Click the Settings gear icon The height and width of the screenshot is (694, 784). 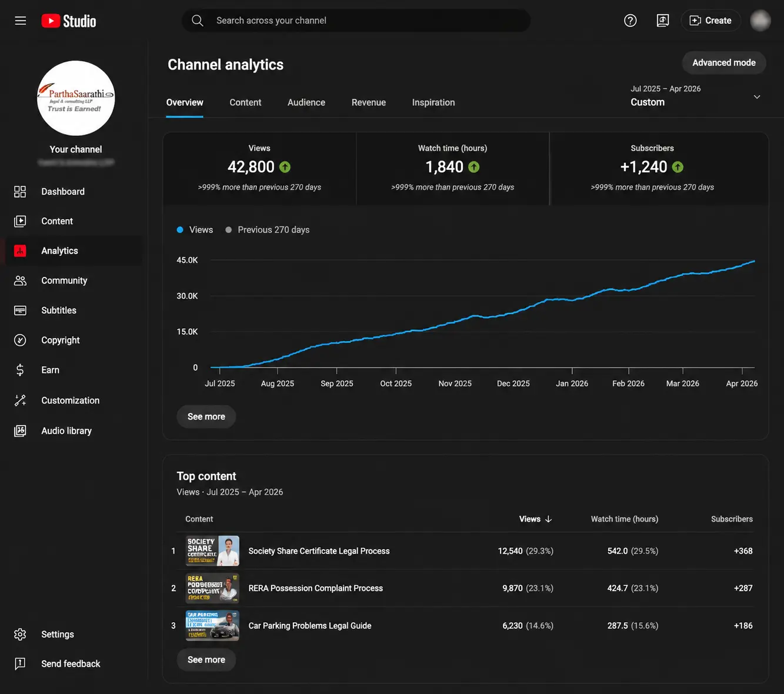[x=20, y=635]
